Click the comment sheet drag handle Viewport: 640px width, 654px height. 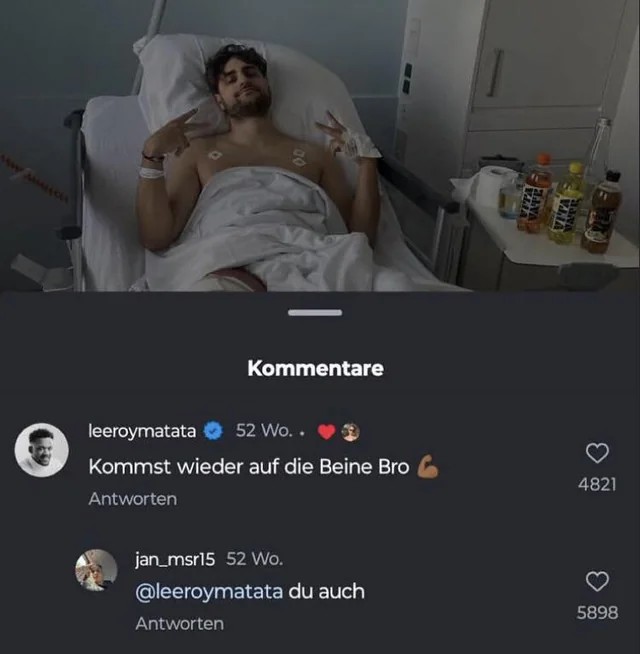point(315,313)
